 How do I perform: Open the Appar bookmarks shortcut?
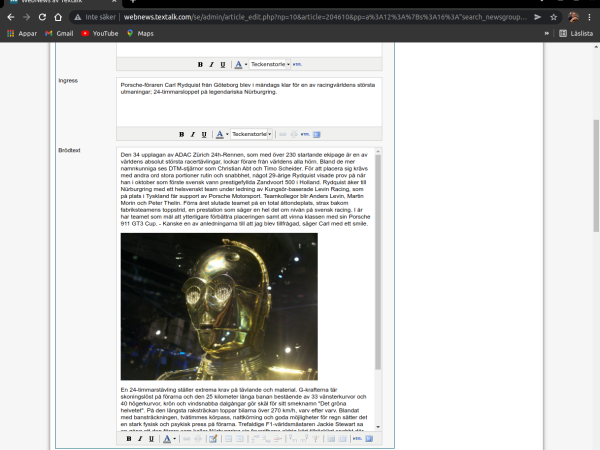pos(22,34)
